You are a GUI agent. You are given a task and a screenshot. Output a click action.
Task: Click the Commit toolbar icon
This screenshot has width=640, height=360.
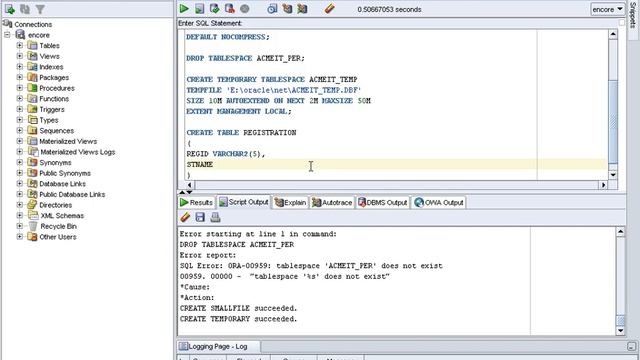click(x=214, y=9)
